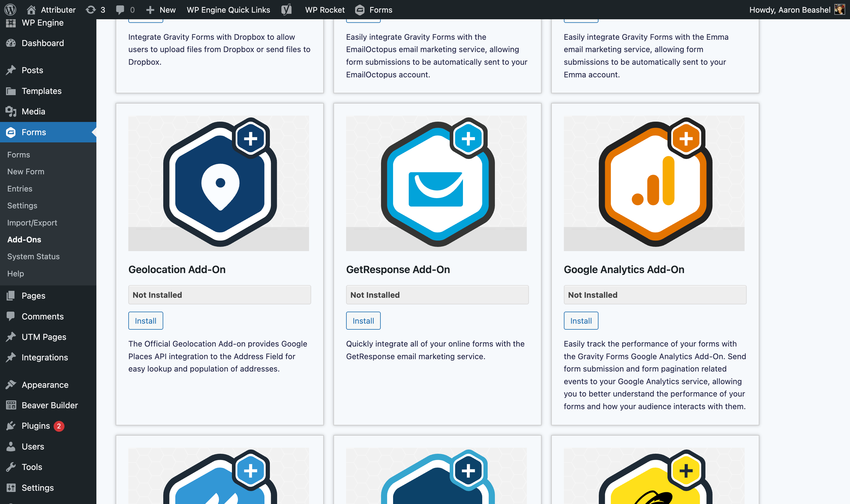Click the WP Engine sidebar icon
Image resolution: width=850 pixels, height=504 pixels.
point(11,23)
